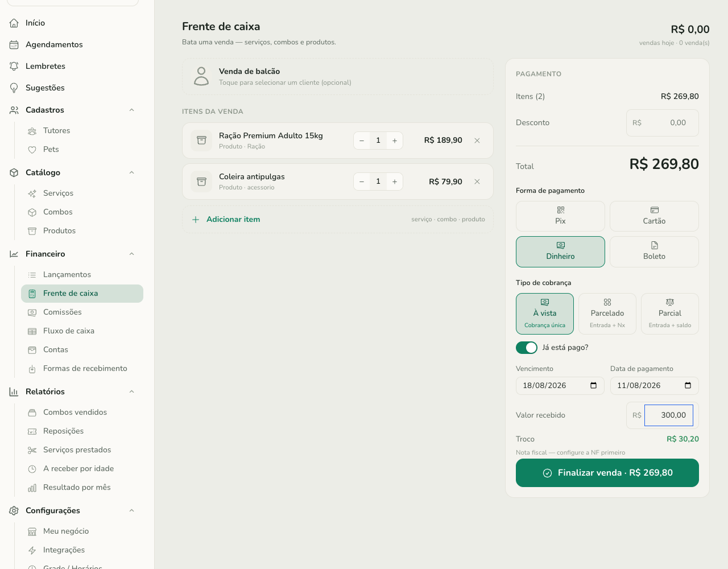Select Pix as payment method
Screen dimensions: 728x569
[560, 216]
